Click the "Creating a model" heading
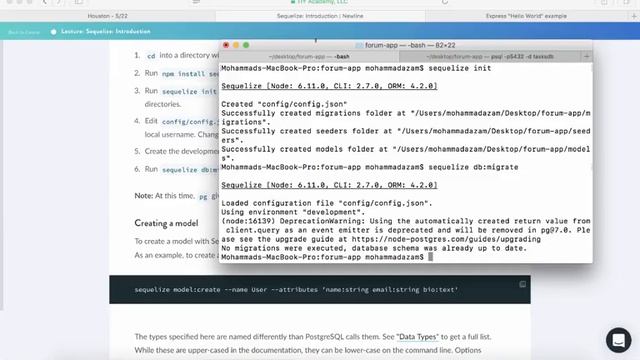 pyautogui.click(x=166, y=223)
